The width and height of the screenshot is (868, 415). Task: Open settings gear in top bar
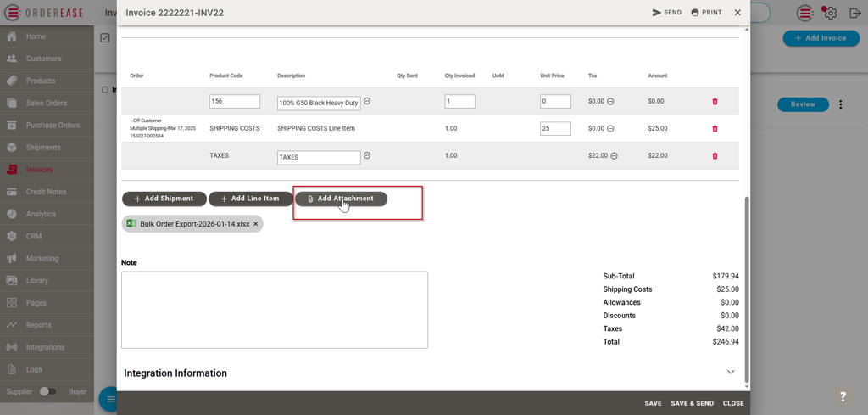point(831,13)
